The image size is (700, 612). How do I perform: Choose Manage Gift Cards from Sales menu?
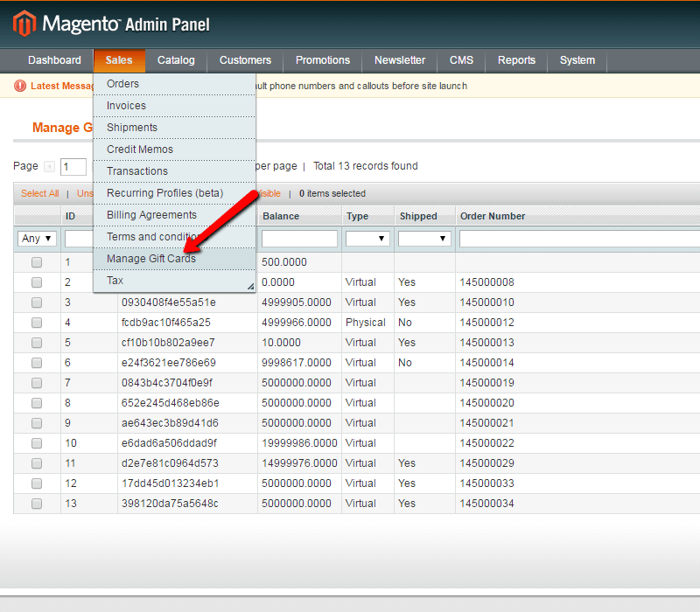pyautogui.click(x=151, y=259)
